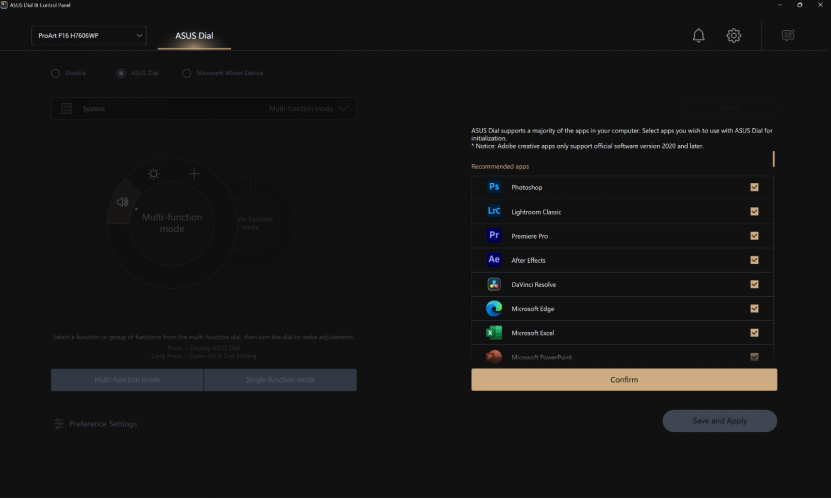Click the ASUS Dial app title icon

[x=4, y=5]
